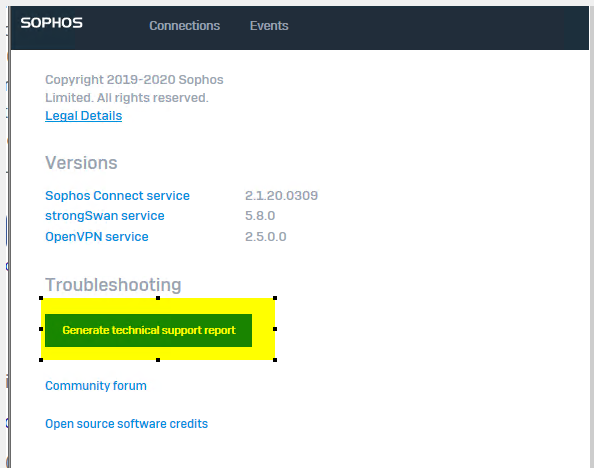Select the strongSwan service label

tap(105, 216)
